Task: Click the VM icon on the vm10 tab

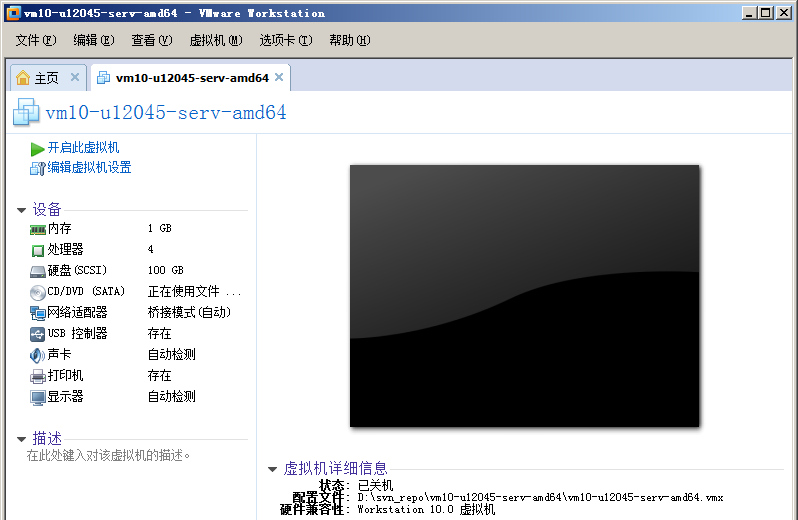Action: click(103, 78)
